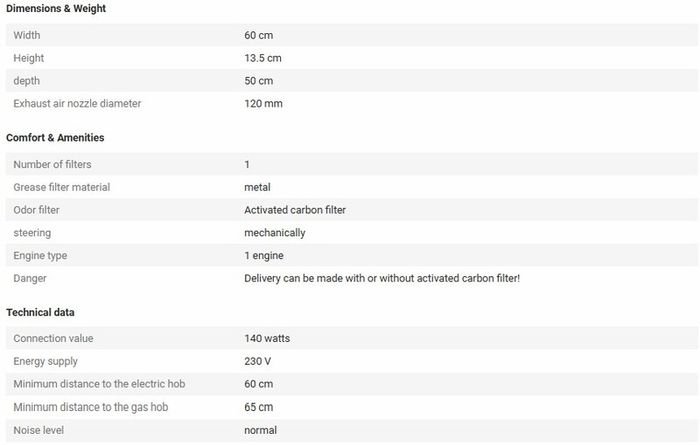The width and height of the screenshot is (700, 445).
Task: Click the Grease filter material label
Action: (62, 187)
